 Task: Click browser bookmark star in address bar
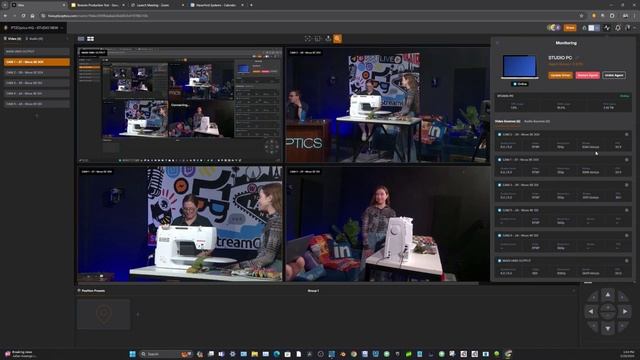tap(582, 16)
